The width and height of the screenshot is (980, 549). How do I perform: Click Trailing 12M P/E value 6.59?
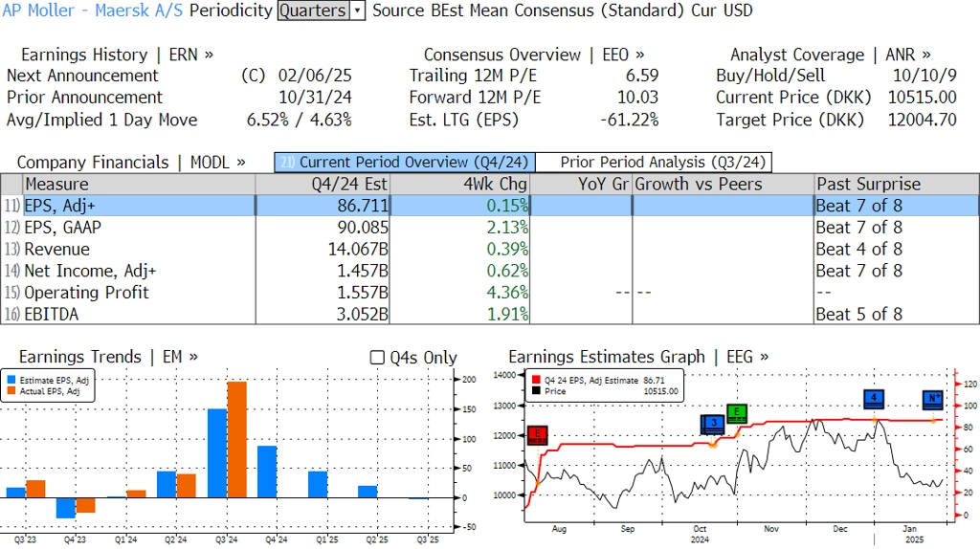[x=642, y=76]
